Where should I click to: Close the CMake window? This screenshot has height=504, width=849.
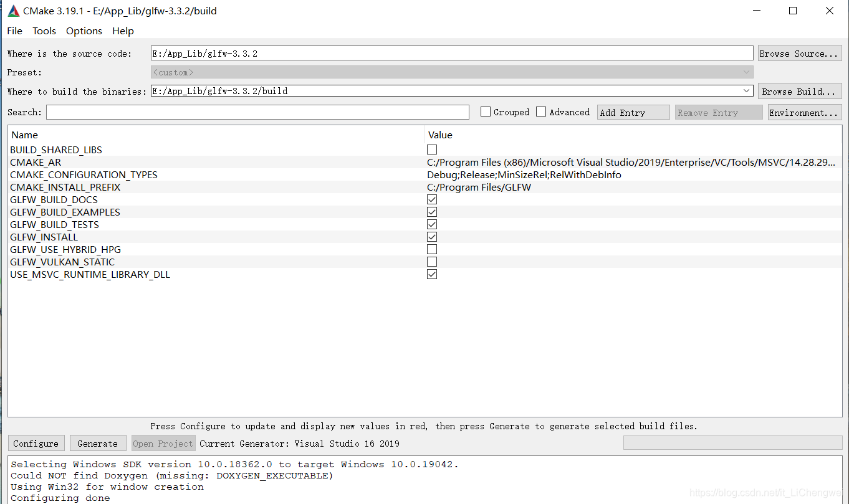(830, 11)
